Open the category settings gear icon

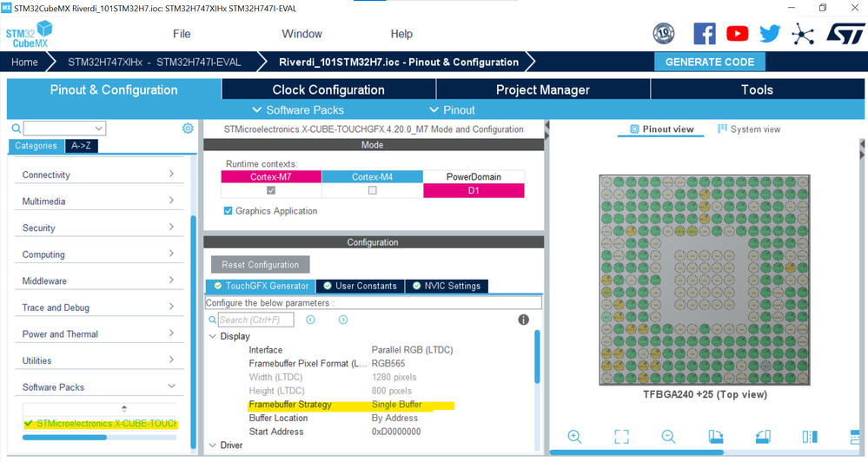188,129
